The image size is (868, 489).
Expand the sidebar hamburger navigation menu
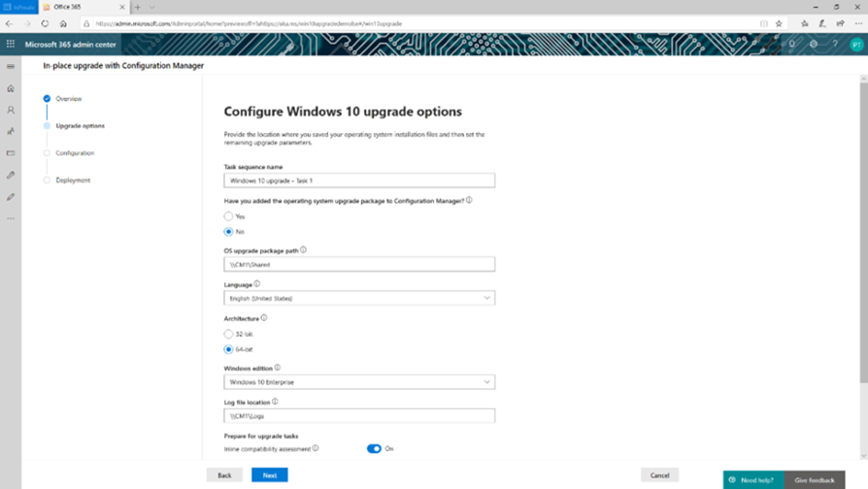click(11, 66)
